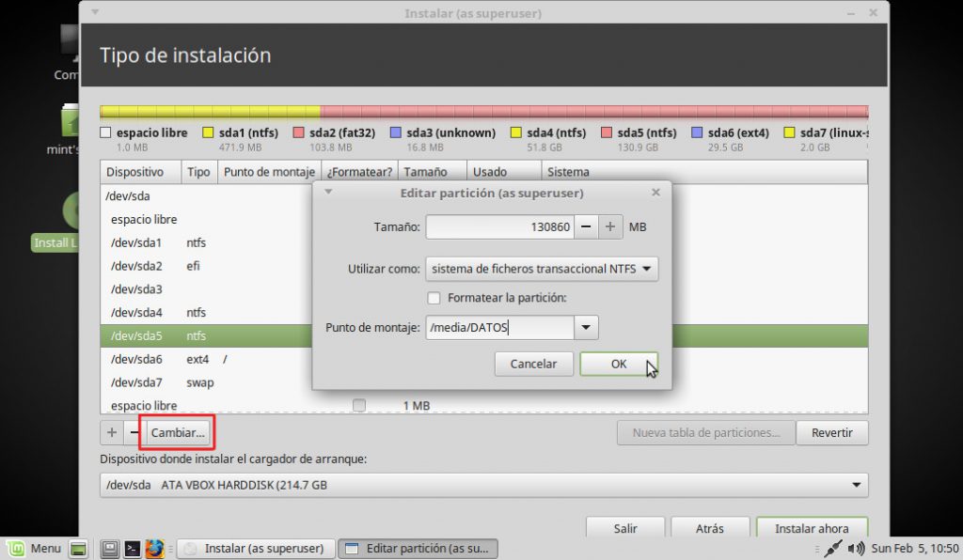Click the Mint Menu logo button

point(16,549)
